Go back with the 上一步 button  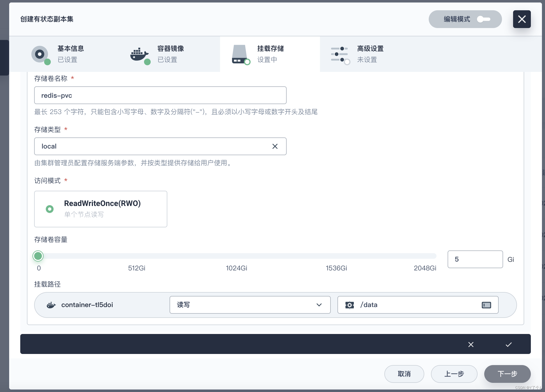[x=454, y=374]
